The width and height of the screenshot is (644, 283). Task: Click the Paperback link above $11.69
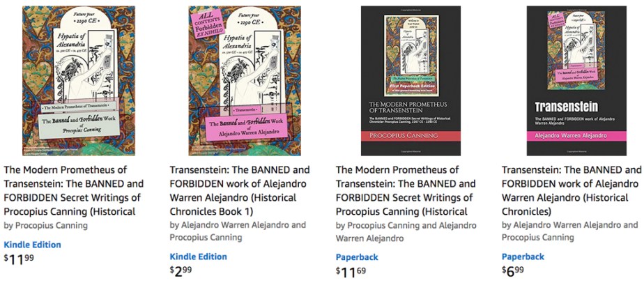pyautogui.click(x=357, y=257)
